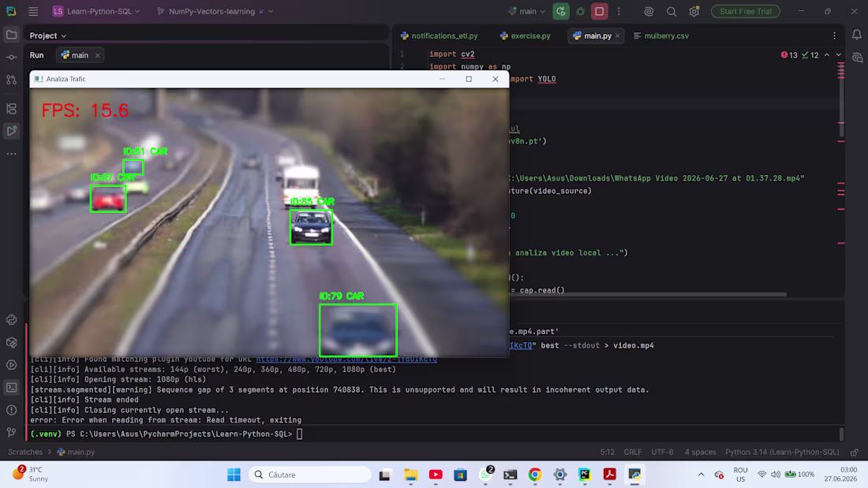Open the AI chat panel on right sidebar
Image resolution: width=868 pixels, height=488 pixels.
[856, 58]
